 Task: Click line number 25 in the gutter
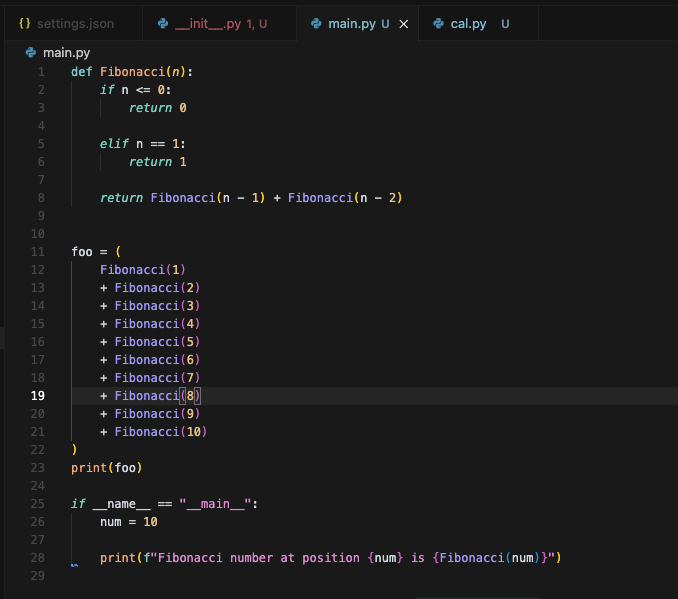(x=37, y=503)
